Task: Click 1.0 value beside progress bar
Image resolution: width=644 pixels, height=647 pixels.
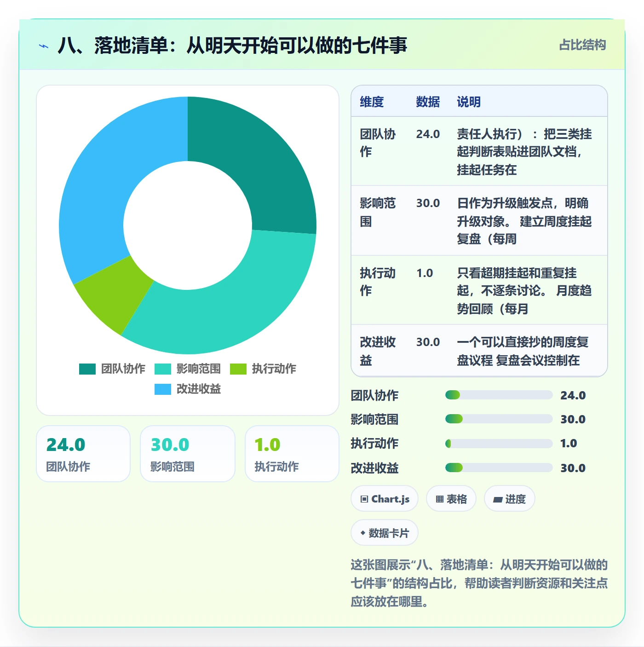Action: coord(569,443)
